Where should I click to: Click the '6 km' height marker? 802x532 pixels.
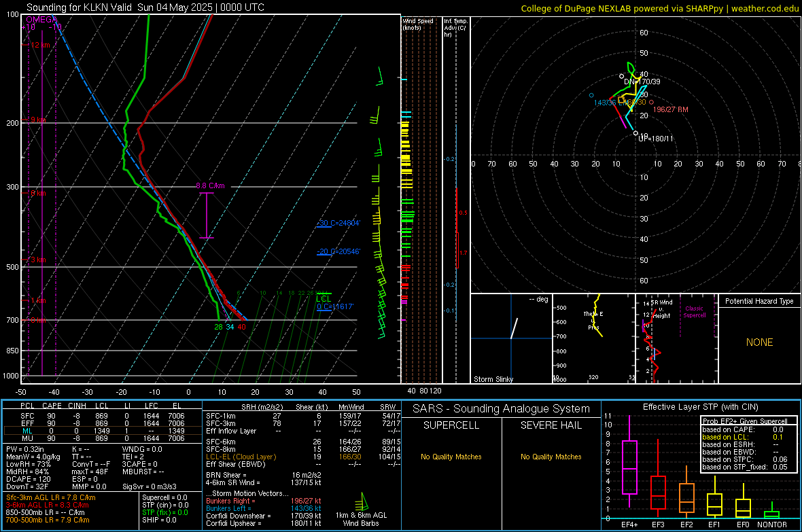tap(38, 193)
